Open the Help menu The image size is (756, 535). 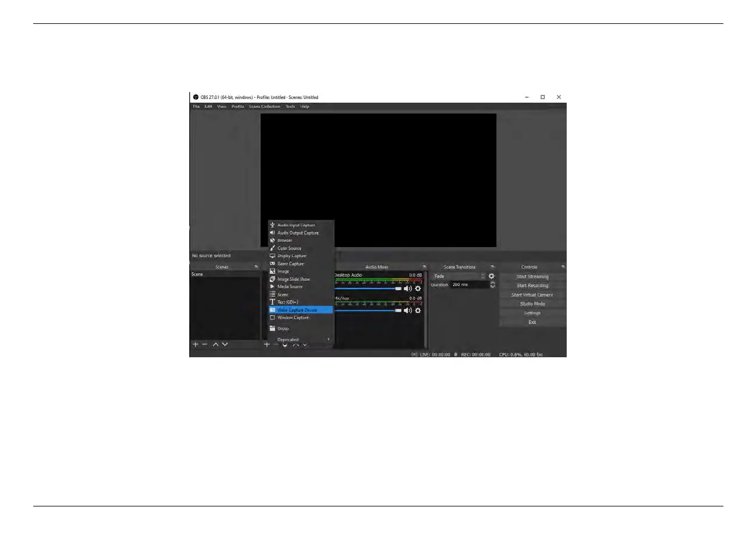[305, 107]
